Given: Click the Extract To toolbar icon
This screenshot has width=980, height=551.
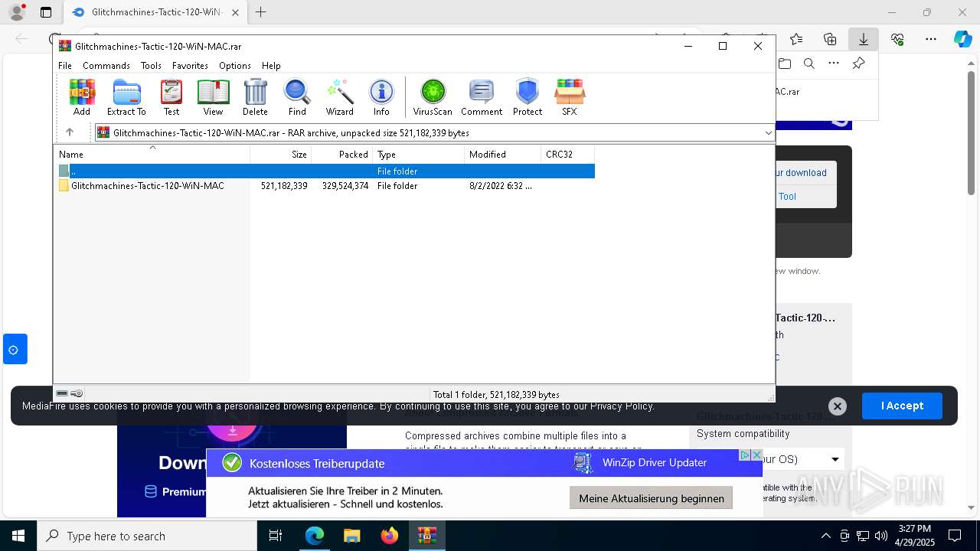Looking at the screenshot, I should point(126,97).
